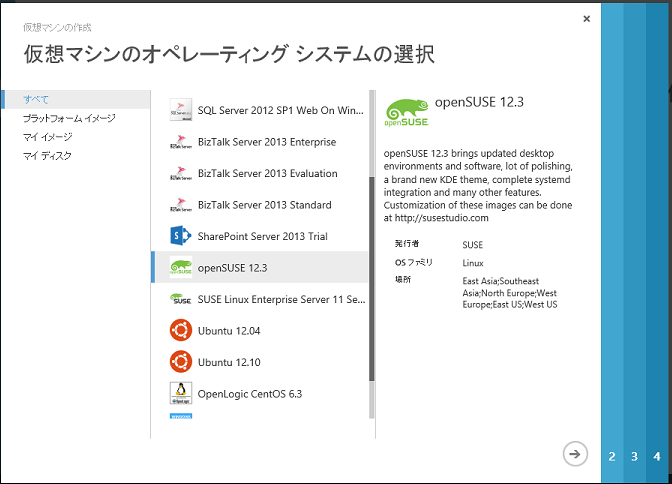Jump to wizard step 4
The image size is (672, 484).
click(x=657, y=456)
